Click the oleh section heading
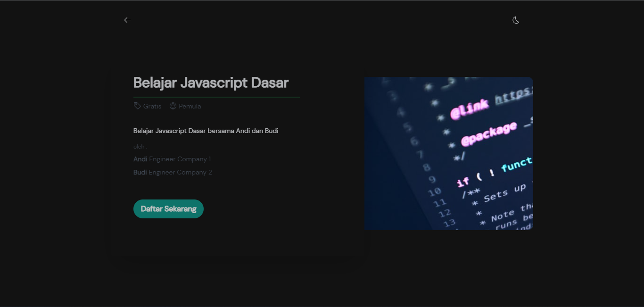The image size is (644, 307). [x=140, y=146]
